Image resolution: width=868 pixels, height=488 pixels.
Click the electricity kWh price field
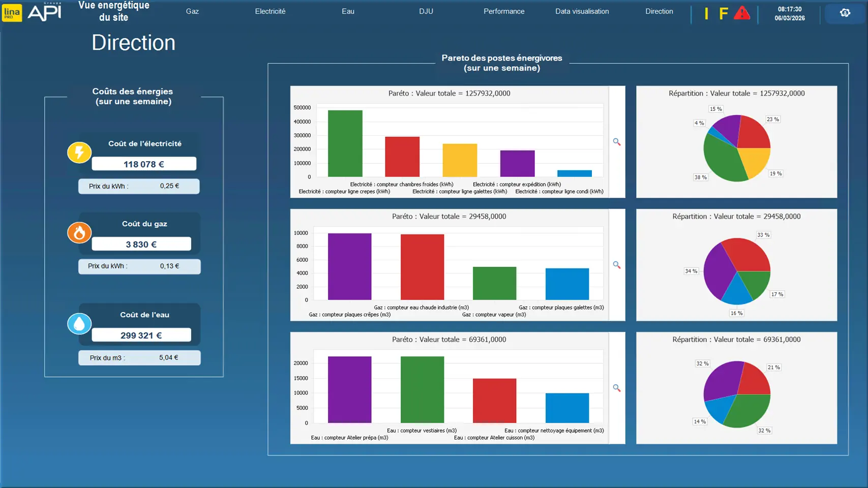coord(169,186)
